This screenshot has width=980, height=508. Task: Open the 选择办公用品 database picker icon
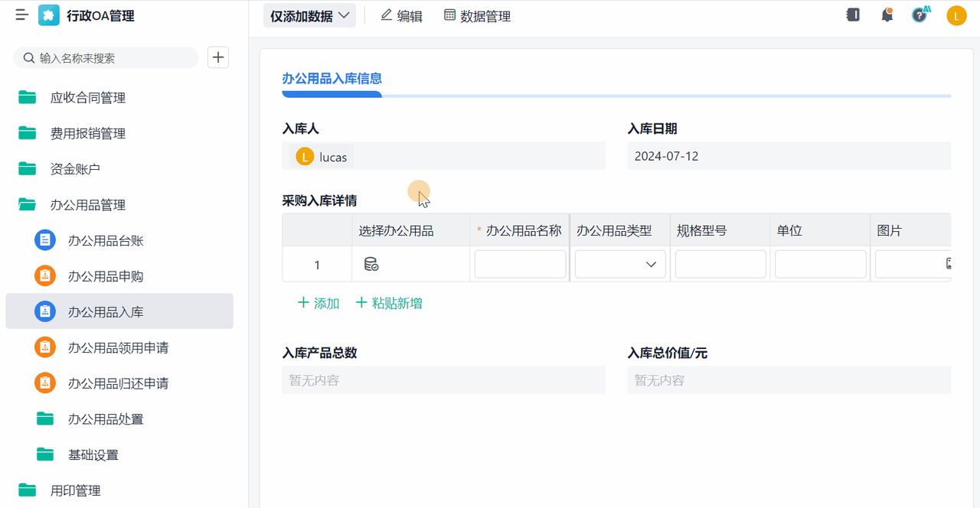[372, 263]
